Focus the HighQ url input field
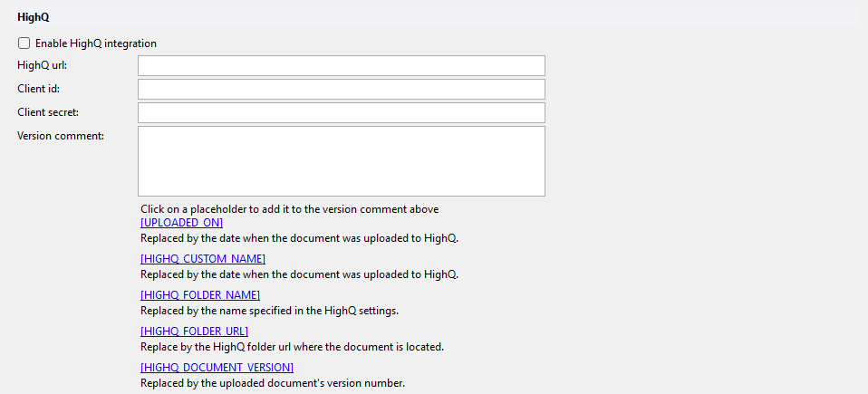Viewport: 868px width, 394px height. point(341,65)
